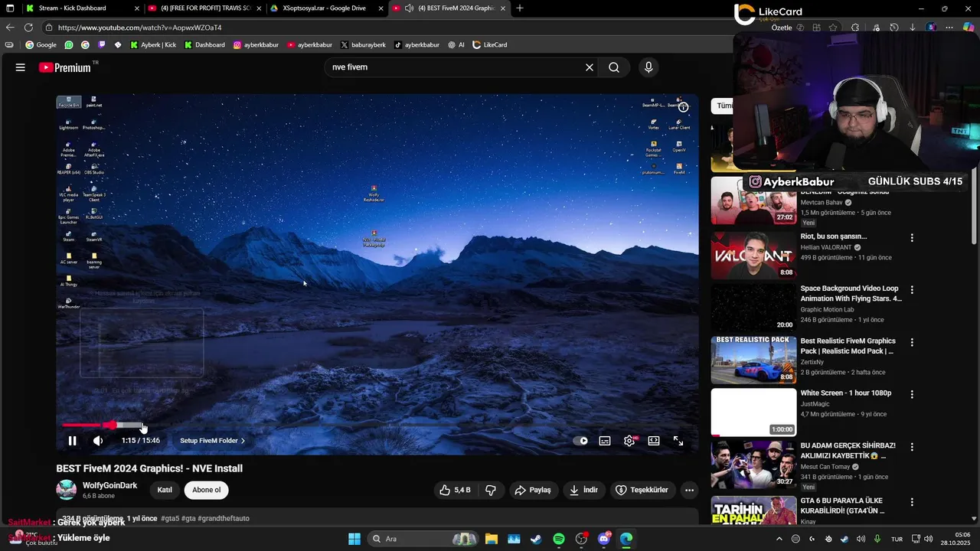Open Twitch bookmark icon
The width and height of the screenshot is (980, 551).
tap(101, 44)
